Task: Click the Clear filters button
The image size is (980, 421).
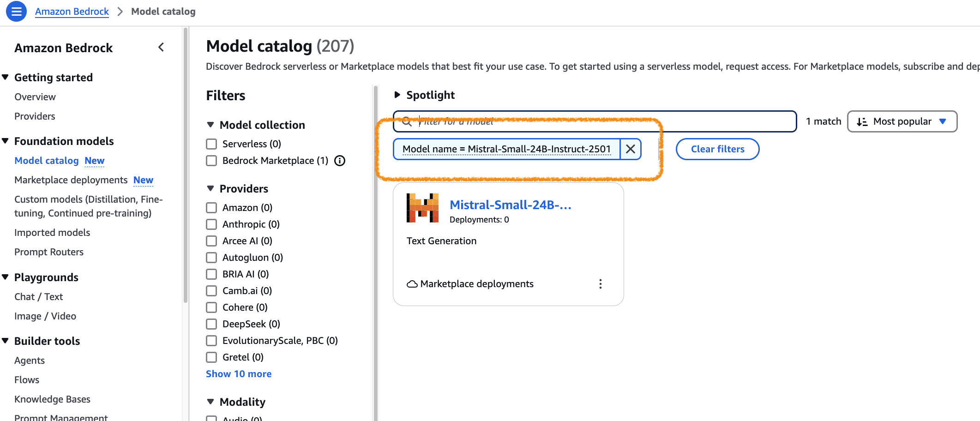Action: tap(717, 149)
